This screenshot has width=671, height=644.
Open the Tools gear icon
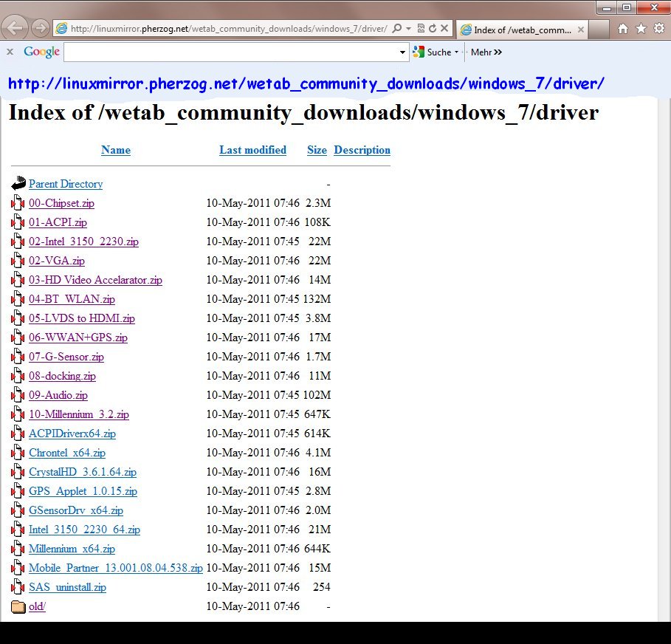659,29
